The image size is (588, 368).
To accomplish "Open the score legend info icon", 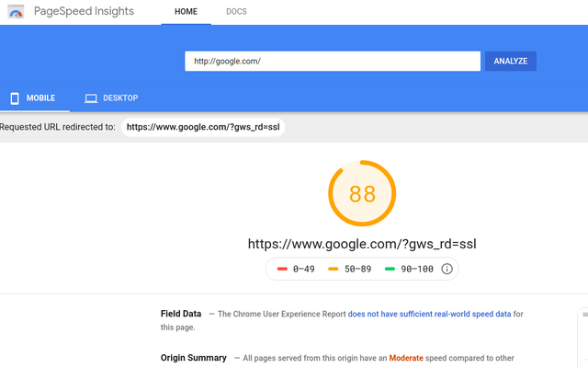I will 447,269.
